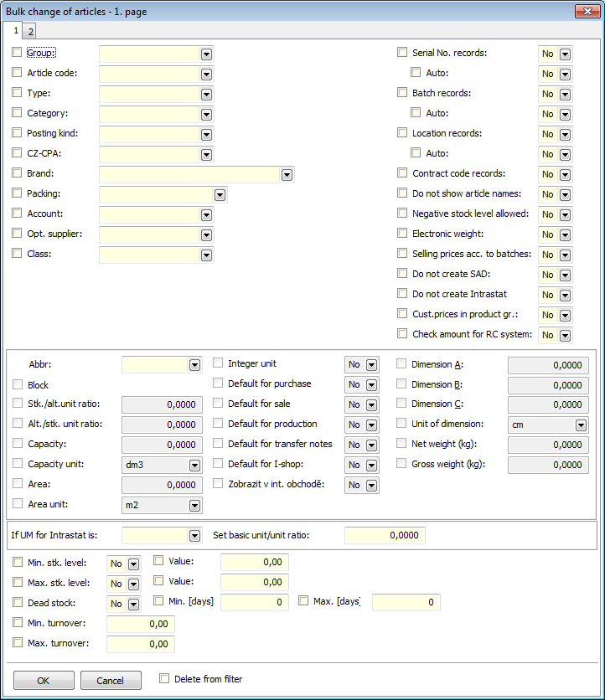The width and height of the screenshot is (605, 700).
Task: Check the Type option
Action: [x=17, y=92]
